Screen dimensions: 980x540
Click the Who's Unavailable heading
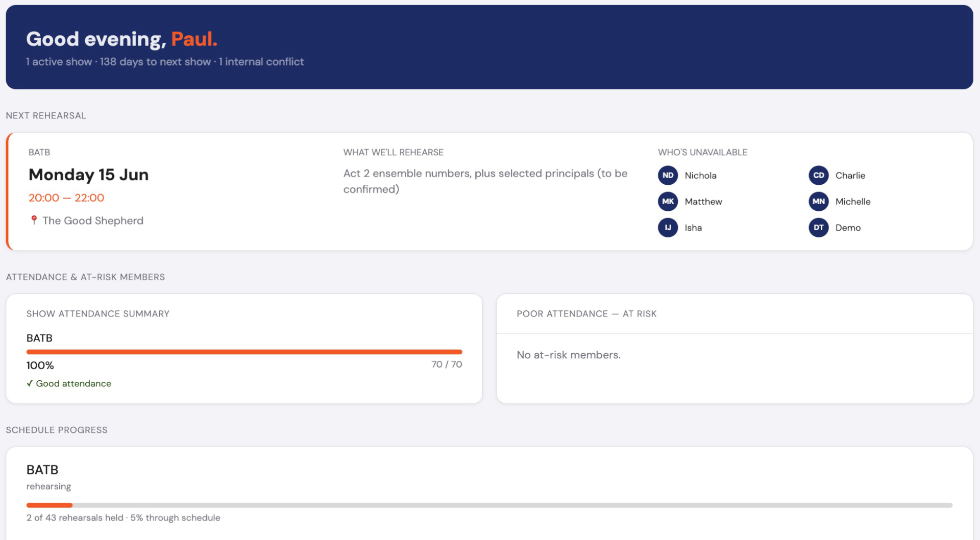[702, 152]
